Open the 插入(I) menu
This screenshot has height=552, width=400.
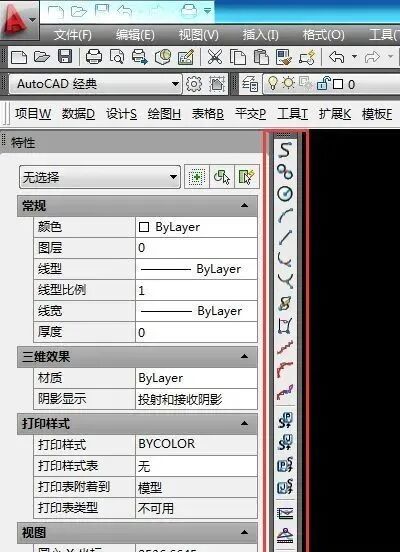point(260,35)
